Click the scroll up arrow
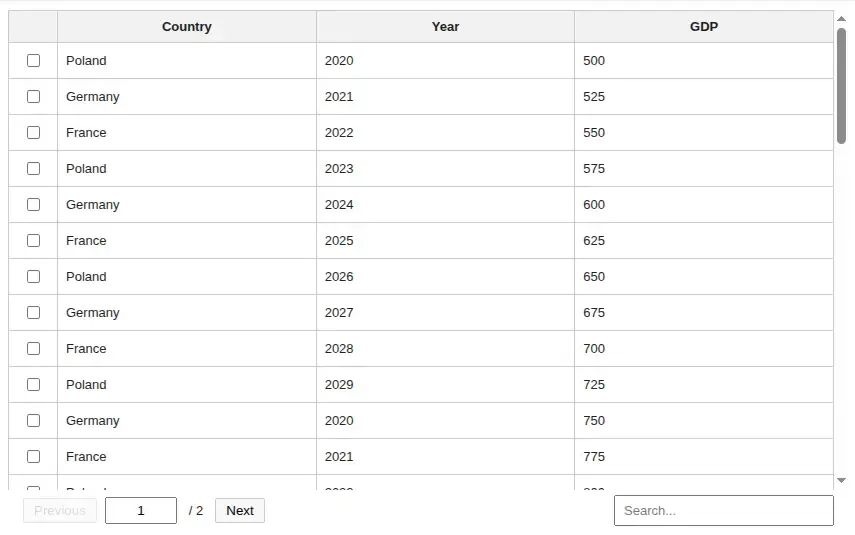855x535 pixels. [841, 18]
